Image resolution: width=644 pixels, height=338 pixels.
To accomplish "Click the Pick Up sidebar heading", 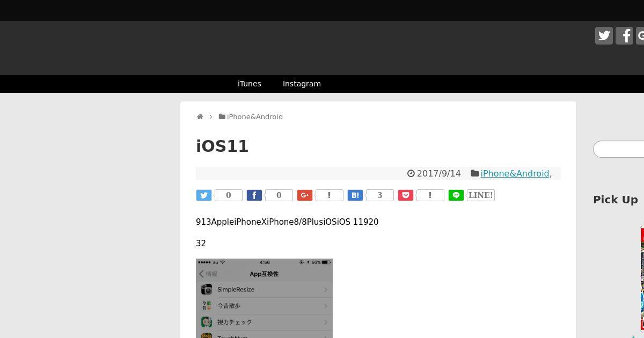I will (616, 200).
